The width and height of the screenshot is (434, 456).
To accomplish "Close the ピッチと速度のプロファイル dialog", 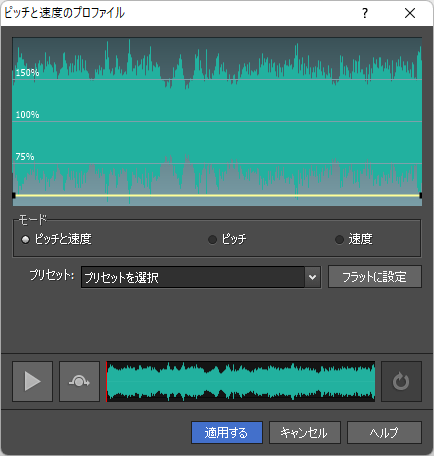I will coord(410,13).
